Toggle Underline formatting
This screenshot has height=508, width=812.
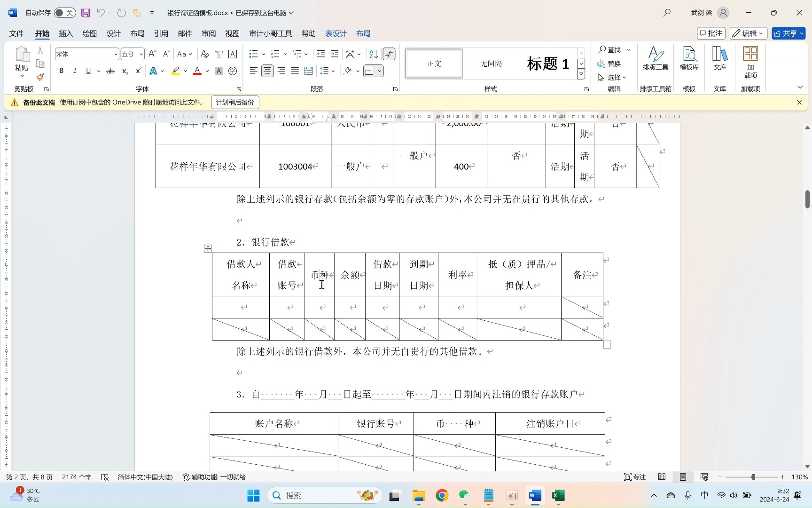pos(88,71)
